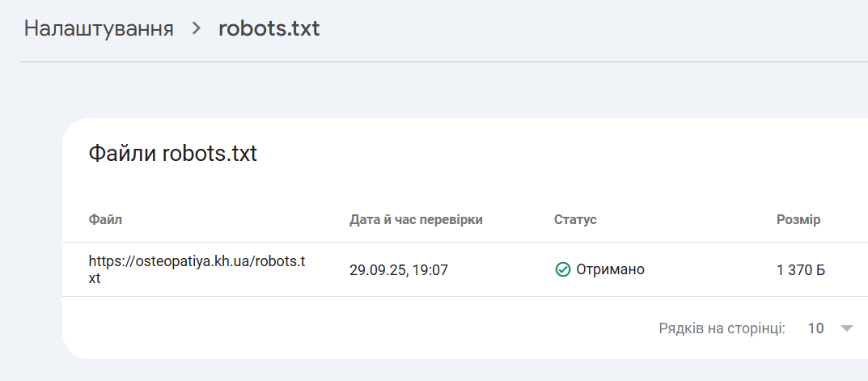Open rows-per-page selector showing 10
Screen dimensions: 868x381
click(x=816, y=328)
